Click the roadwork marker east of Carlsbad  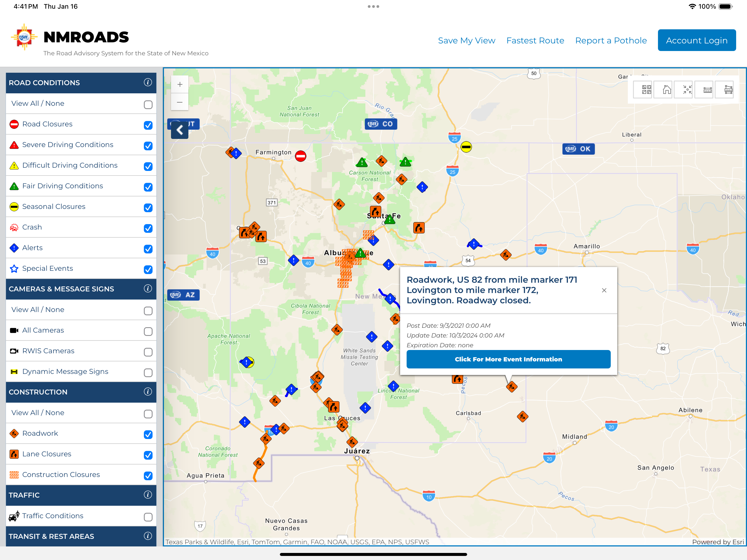pyautogui.click(x=523, y=416)
